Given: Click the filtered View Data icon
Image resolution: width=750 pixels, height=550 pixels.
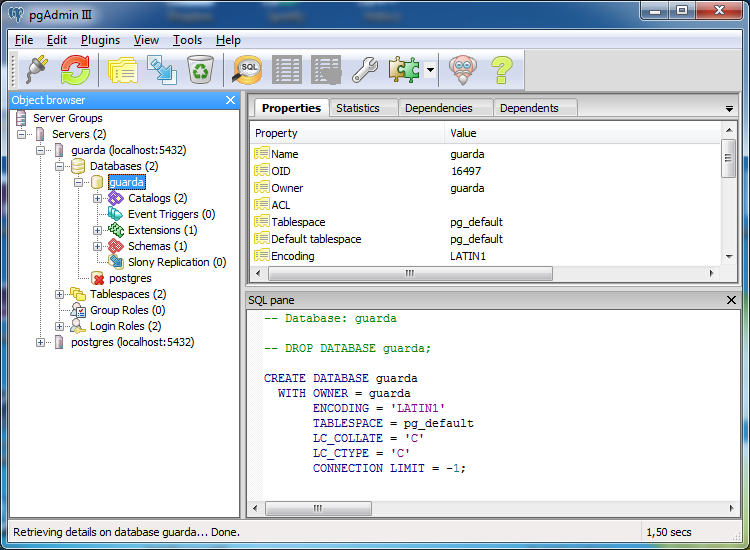Looking at the screenshot, I should pyautogui.click(x=326, y=70).
